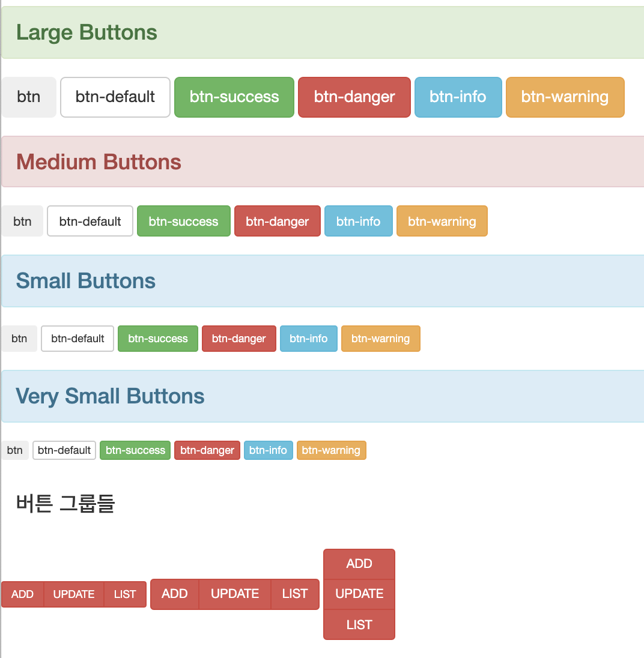Choose the very small btn-warning button
644x658 pixels.
pos(331,450)
